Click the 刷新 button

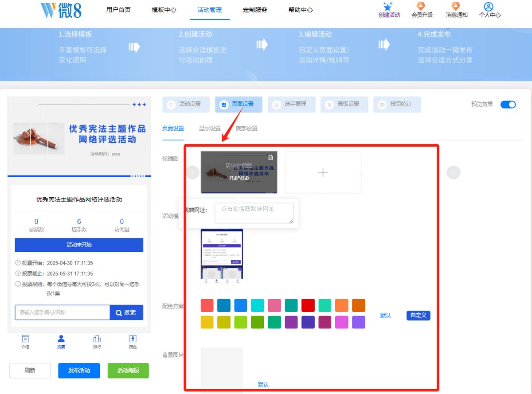pos(30,371)
